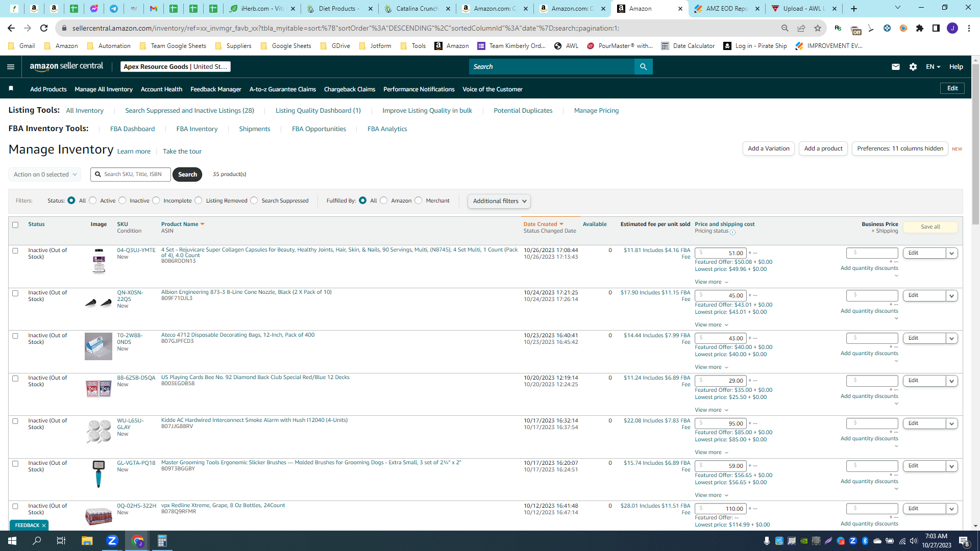Open Manage All Inventory menu item
This screenshot has height=551, width=980.
point(104,89)
